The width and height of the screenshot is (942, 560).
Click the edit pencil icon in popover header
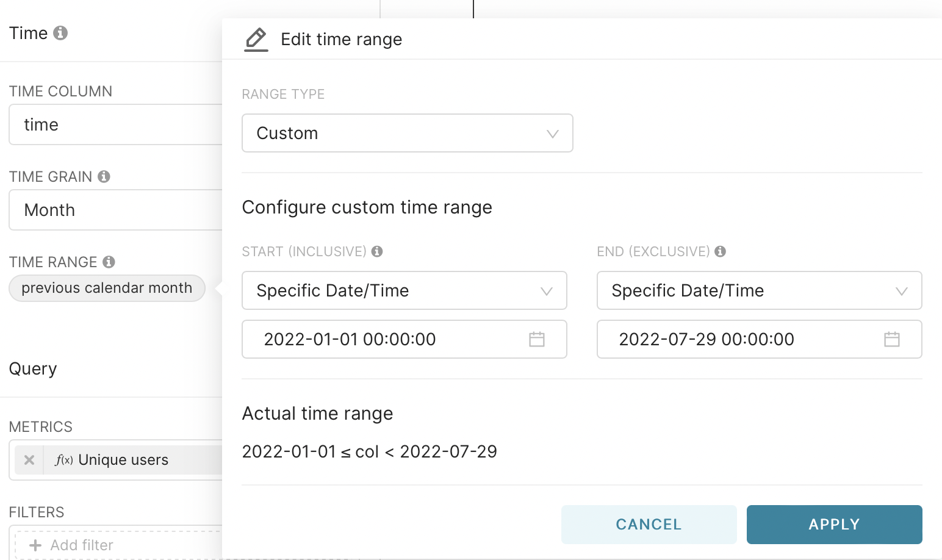256,40
